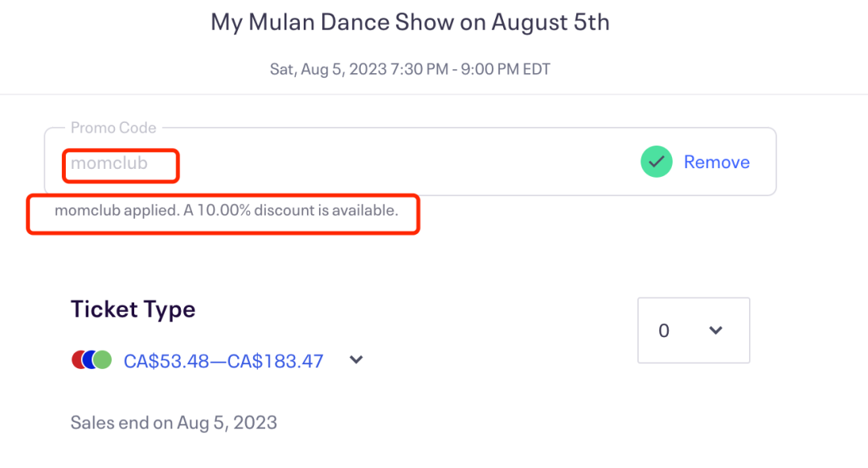The image size is (868, 468).
Task: Click the Sales end on Aug 5 text
Action: [174, 422]
